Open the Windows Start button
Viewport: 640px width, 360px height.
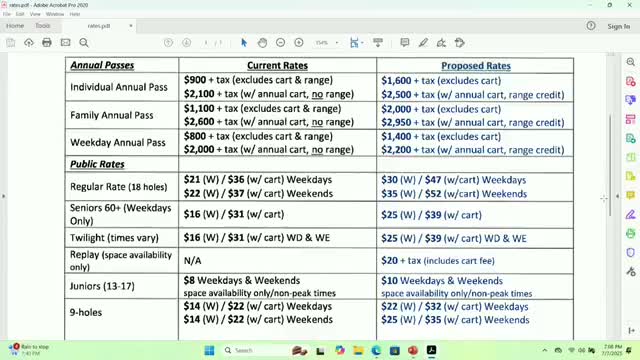pos(209,350)
